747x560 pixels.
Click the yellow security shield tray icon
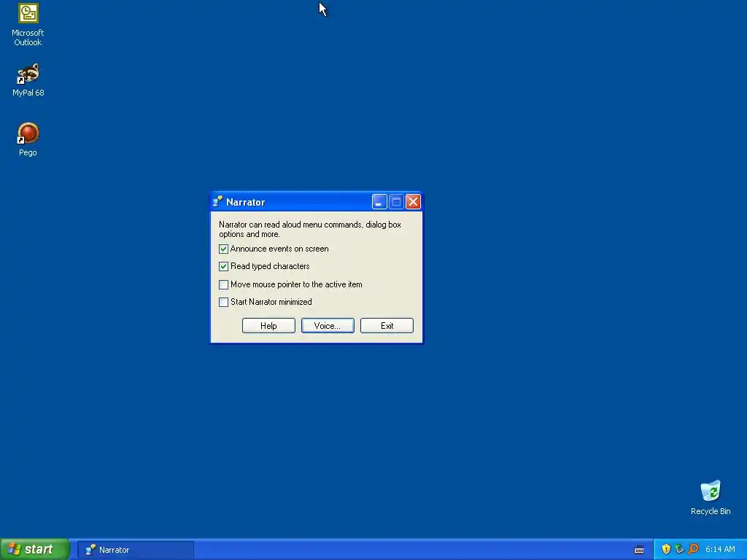pos(666,549)
